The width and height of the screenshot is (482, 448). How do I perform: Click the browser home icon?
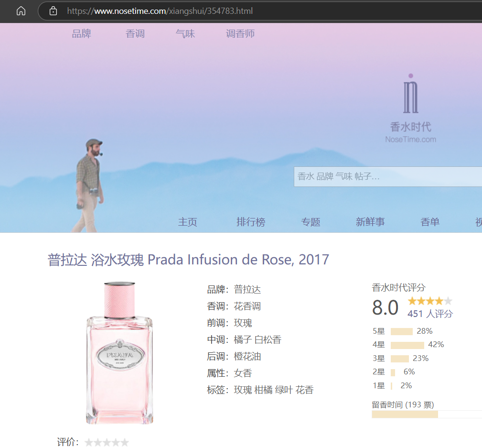point(21,11)
